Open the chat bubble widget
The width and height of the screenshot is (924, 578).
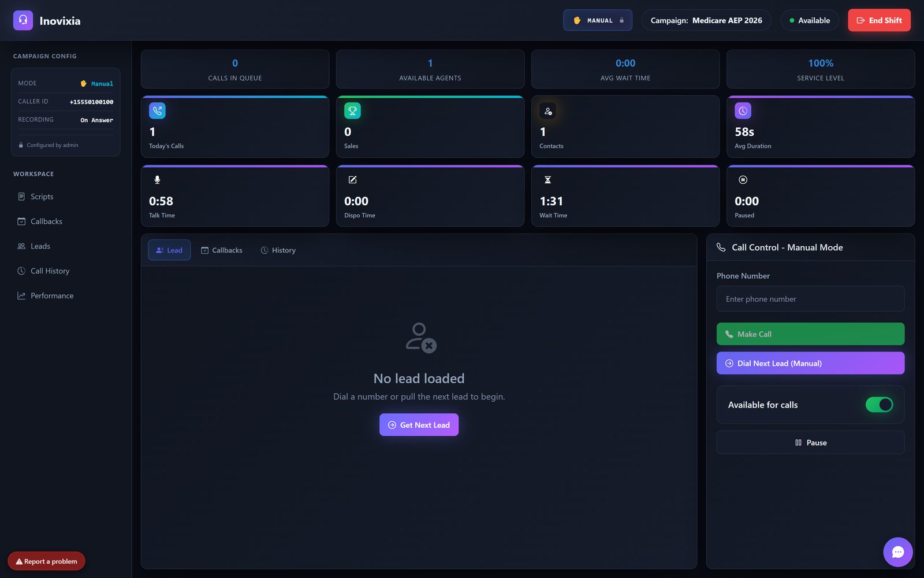898,552
